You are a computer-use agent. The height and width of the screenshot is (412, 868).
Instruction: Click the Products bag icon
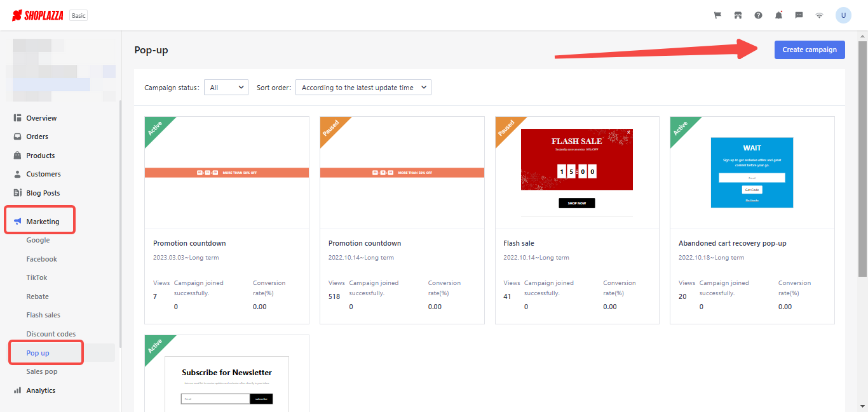(x=18, y=156)
